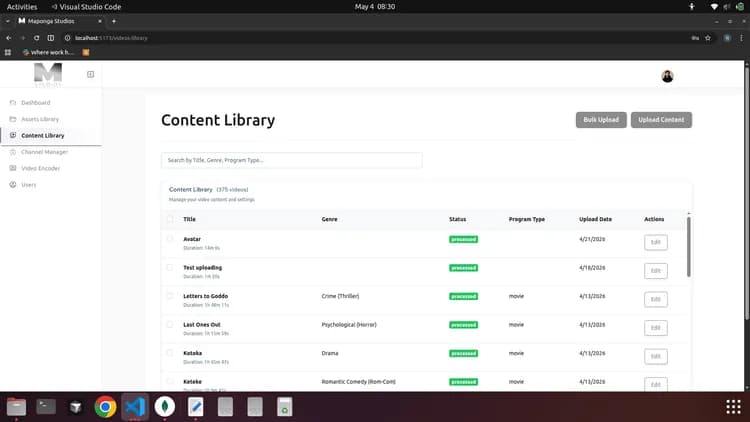Click the Upload Content button
Image resolution: width=750 pixels, height=422 pixels.
(x=661, y=120)
